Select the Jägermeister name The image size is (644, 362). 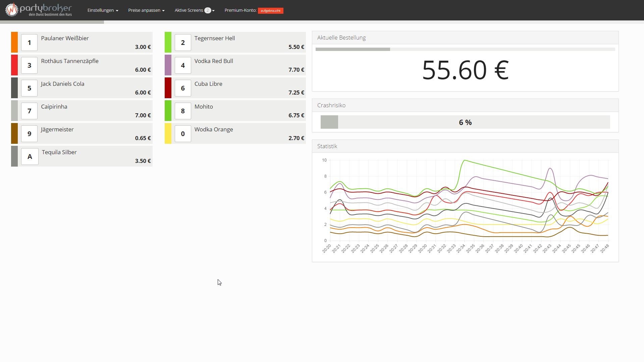click(x=57, y=129)
